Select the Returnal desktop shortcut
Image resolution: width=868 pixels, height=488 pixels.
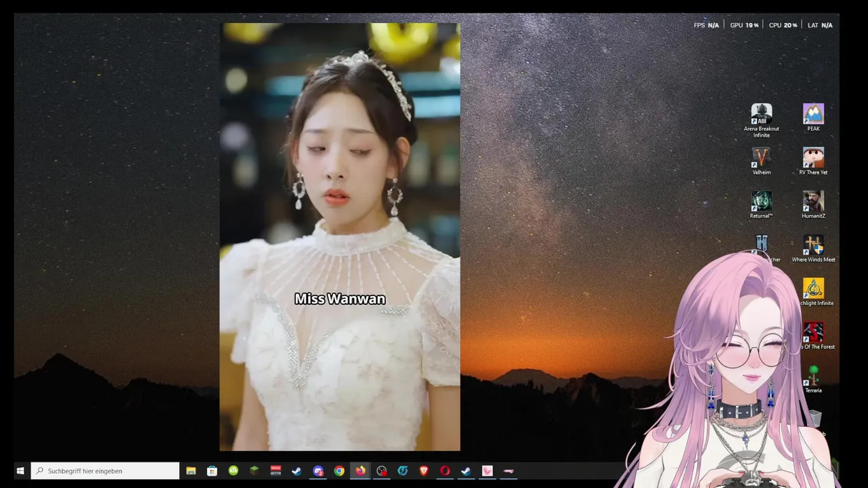762,205
